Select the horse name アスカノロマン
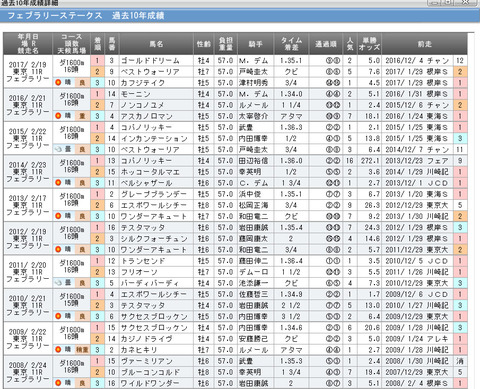This screenshot has height=389, width=480. 146,116
